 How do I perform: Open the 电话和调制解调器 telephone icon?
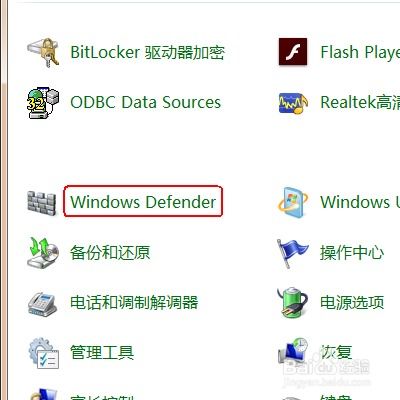click(43, 303)
